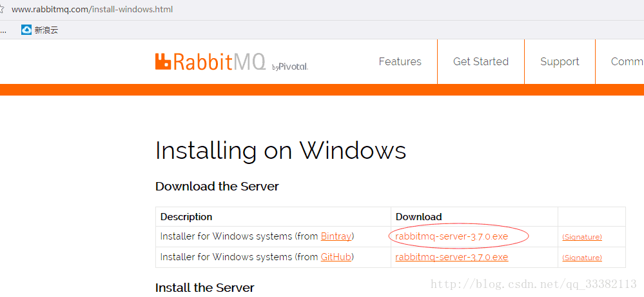Viewport: 644px width, 297px height.
Task: Click the "by Pivotal" text
Action: click(290, 67)
